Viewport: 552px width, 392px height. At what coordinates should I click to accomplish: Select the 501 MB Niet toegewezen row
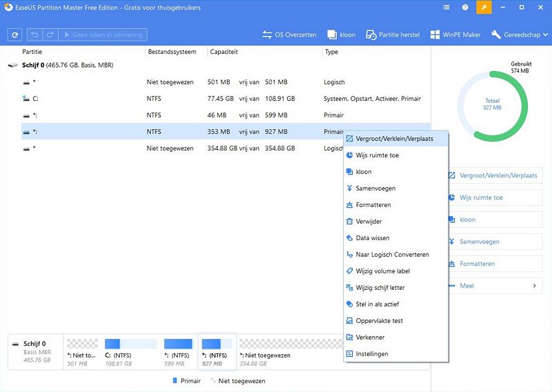[x=226, y=82]
